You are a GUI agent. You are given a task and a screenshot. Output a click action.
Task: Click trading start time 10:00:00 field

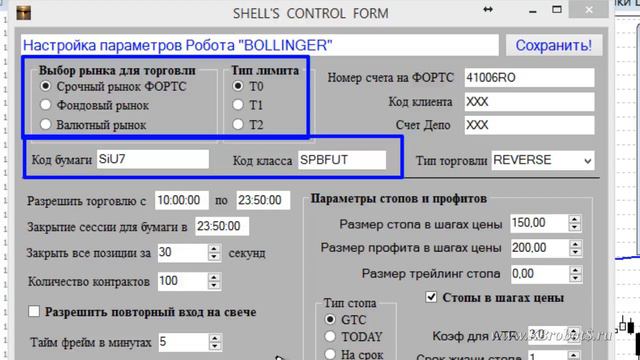pos(182,200)
